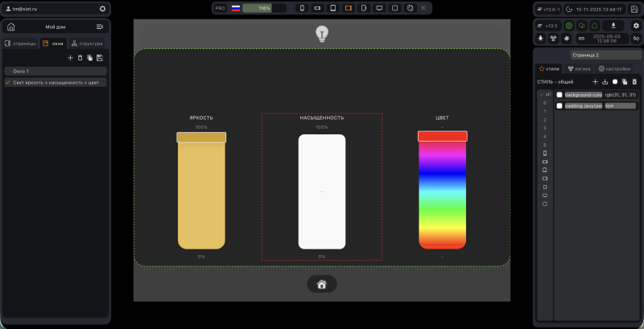Screen dimensions: 644x329
Task: Click the download arrow in the v13.5 row
Action: point(613,26)
